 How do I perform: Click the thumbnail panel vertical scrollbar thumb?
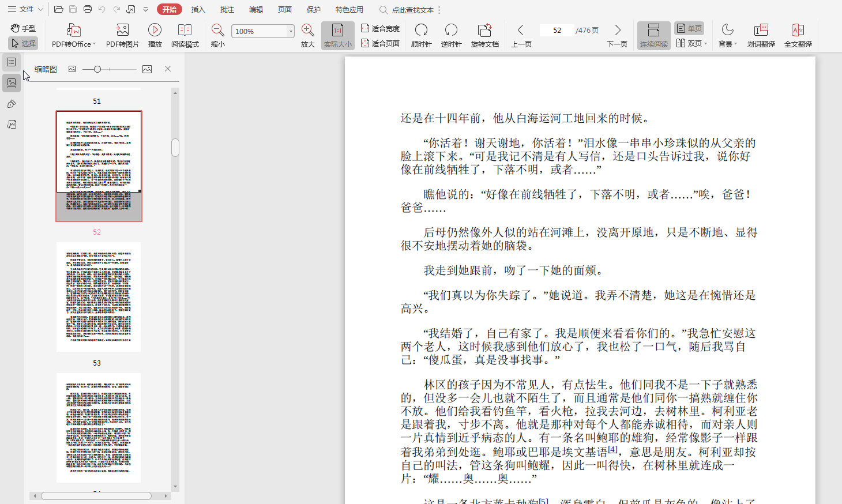point(175,148)
